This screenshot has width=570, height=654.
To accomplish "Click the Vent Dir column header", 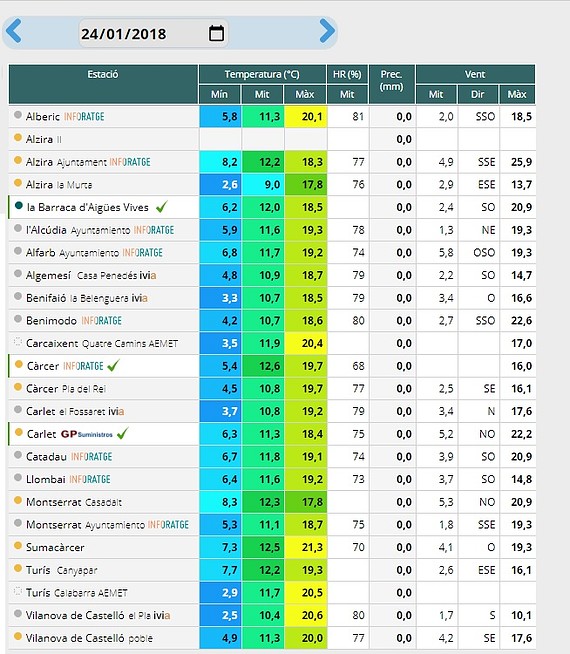I will point(477,94).
